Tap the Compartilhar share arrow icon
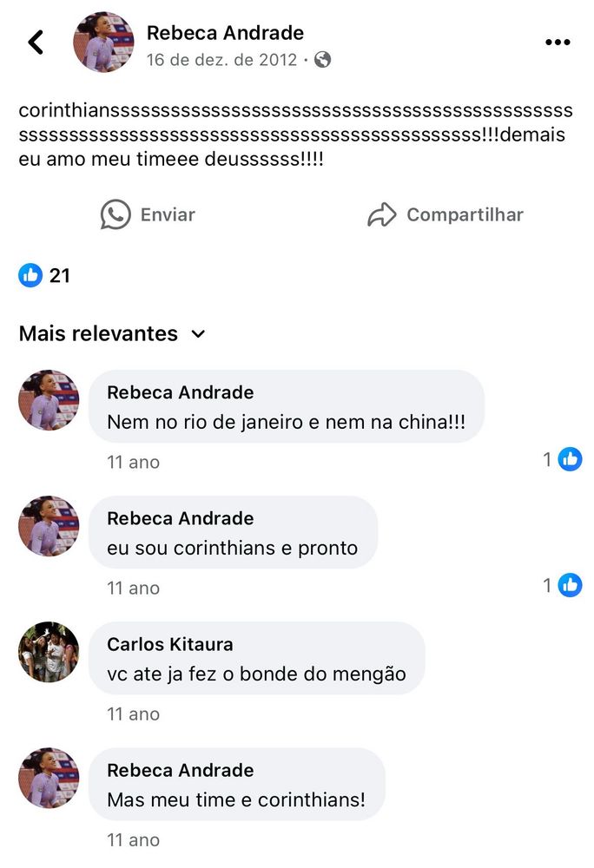Image resolution: width=594 pixels, height=868 pixels. click(x=382, y=214)
